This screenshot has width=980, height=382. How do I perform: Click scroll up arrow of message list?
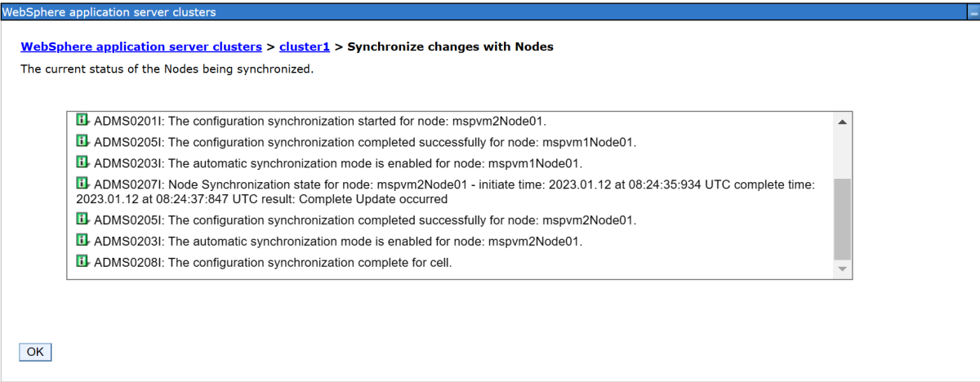tap(842, 122)
